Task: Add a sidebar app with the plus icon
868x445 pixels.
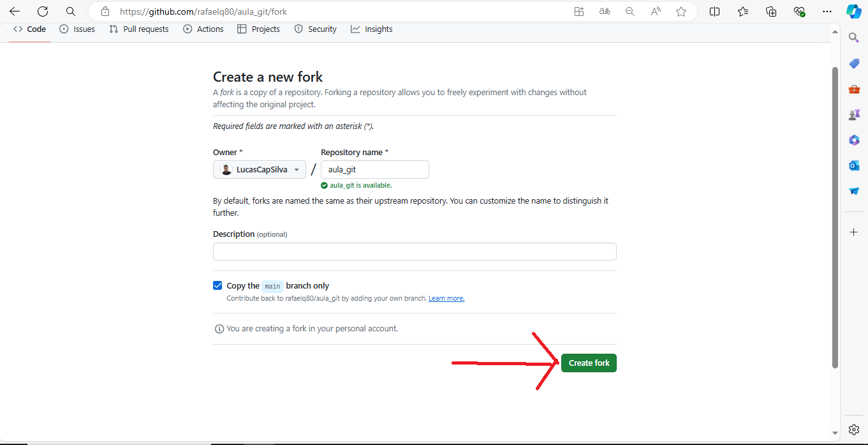Action: (854, 232)
